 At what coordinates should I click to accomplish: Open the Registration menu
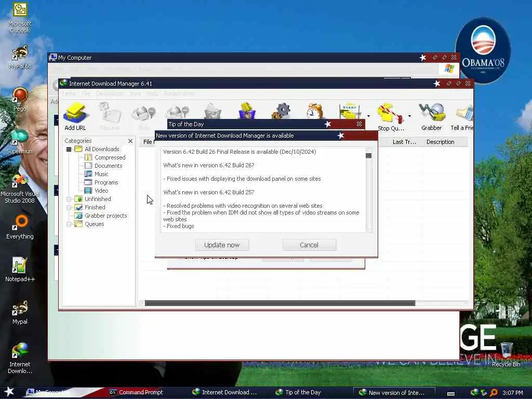[x=179, y=94]
